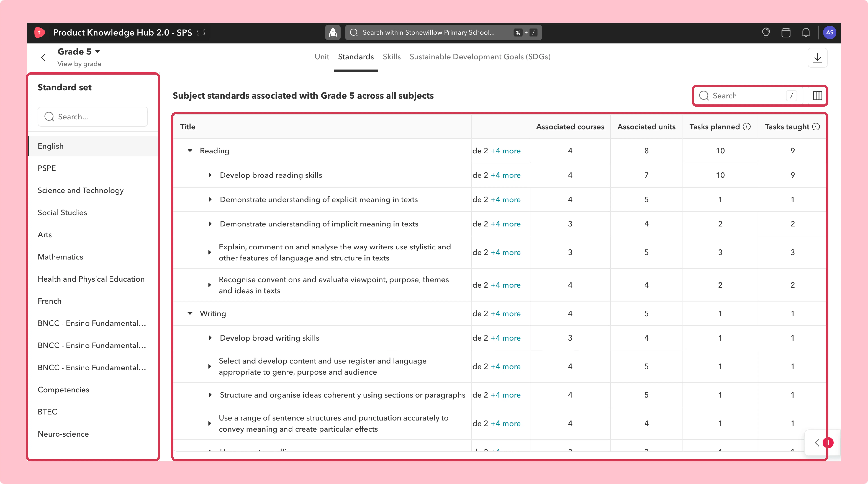Screen dimensions: 868x484
Task: Select Competencies standard set
Action: coord(93,390)
